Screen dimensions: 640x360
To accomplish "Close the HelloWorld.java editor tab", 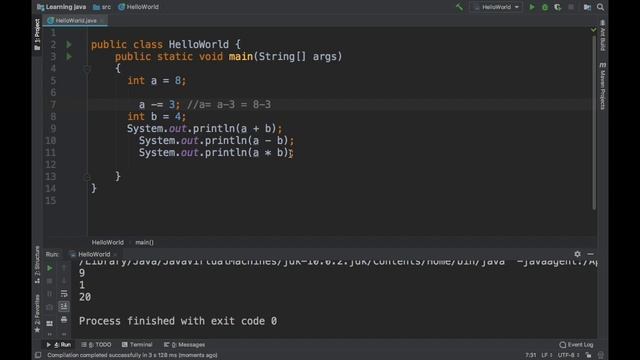I will click(102, 20).
